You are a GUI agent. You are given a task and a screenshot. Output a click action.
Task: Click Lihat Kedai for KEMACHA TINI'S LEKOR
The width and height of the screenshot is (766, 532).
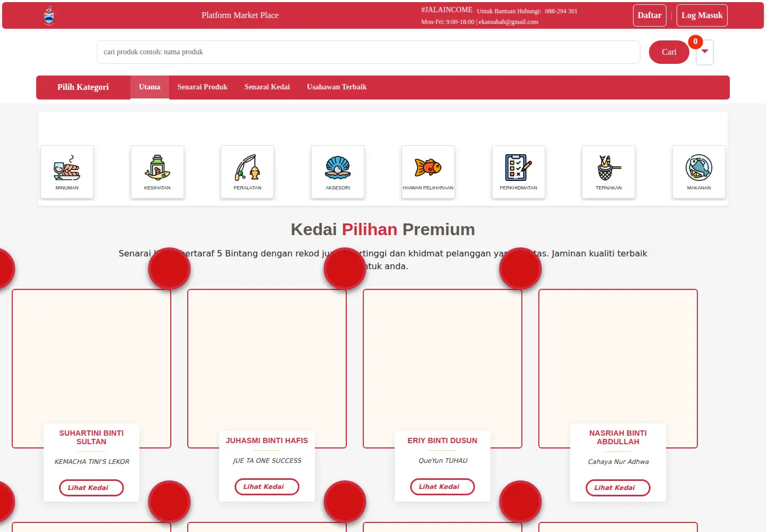point(91,488)
